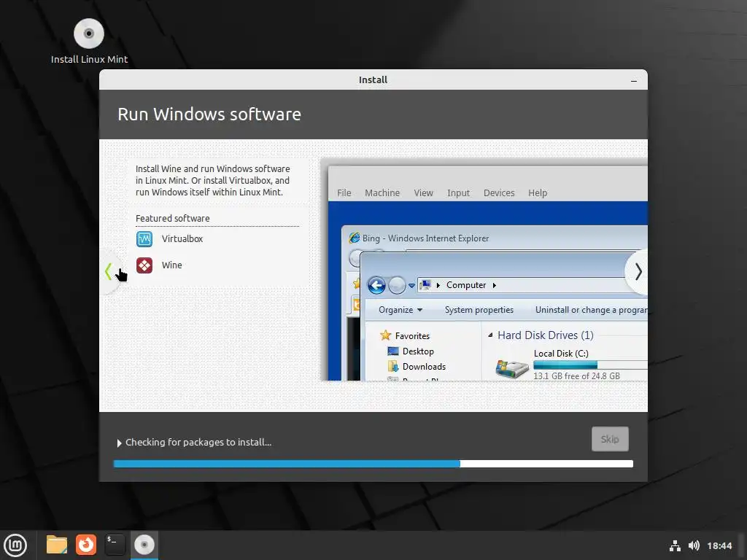747x560 pixels.
Task: Launch Firefox from the taskbar
Action: click(x=86, y=545)
